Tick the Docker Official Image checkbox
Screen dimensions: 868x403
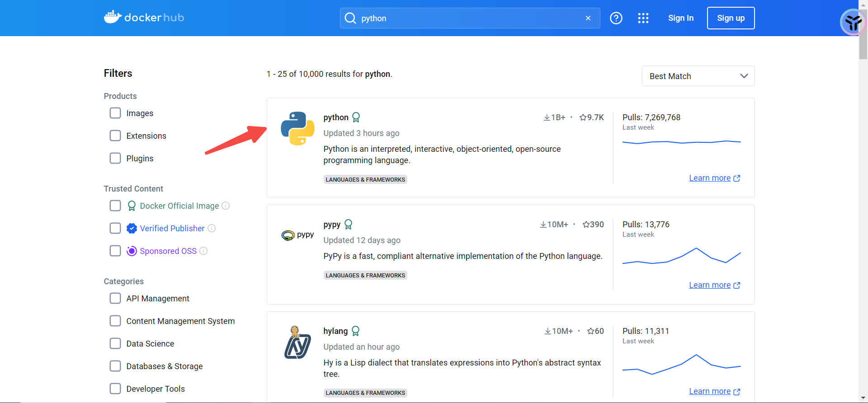(x=115, y=206)
